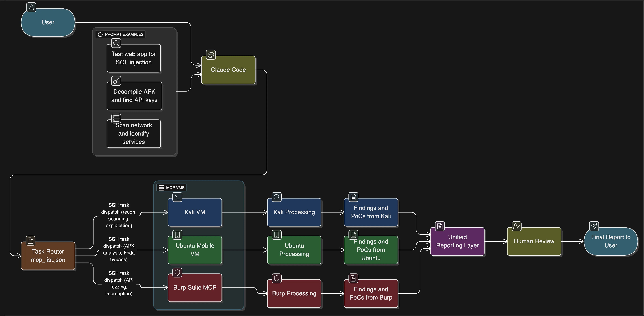Click the globe icon on Claude Code node
644x316 pixels.
(211, 55)
